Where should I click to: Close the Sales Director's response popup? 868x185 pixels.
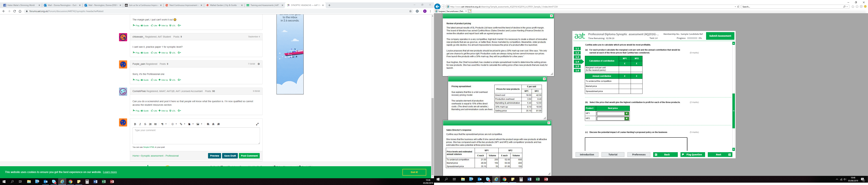point(549,123)
